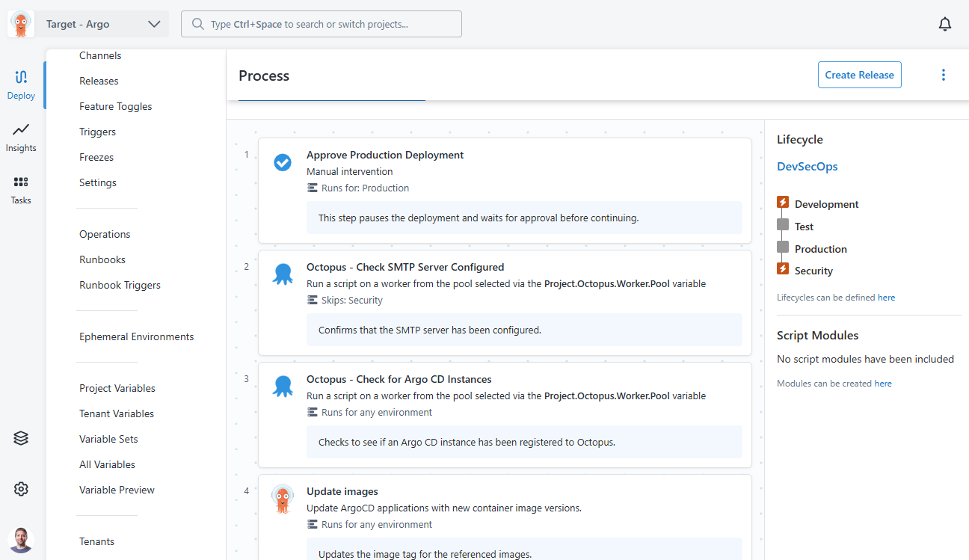The height and width of the screenshot is (560, 969).
Task: Focus the project search field
Action: (x=322, y=24)
